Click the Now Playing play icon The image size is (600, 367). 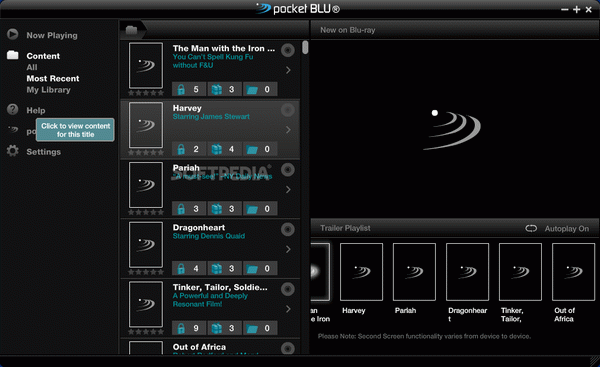pos(12,34)
